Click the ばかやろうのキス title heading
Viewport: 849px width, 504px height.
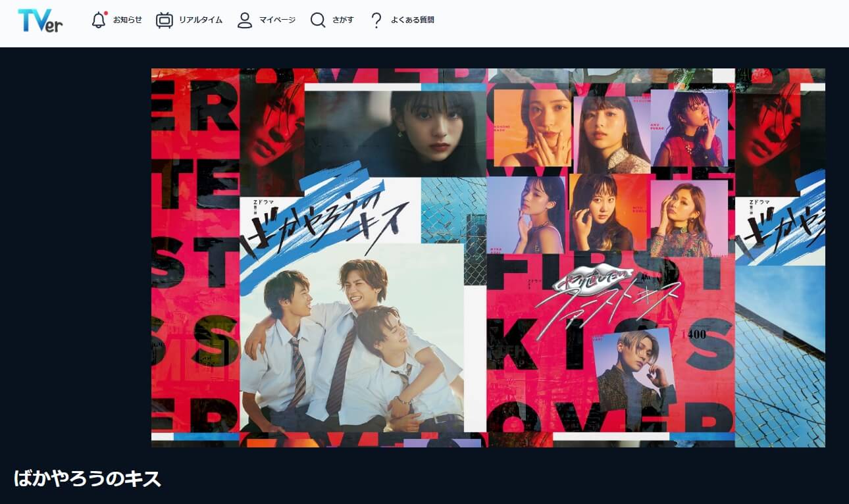point(88,479)
